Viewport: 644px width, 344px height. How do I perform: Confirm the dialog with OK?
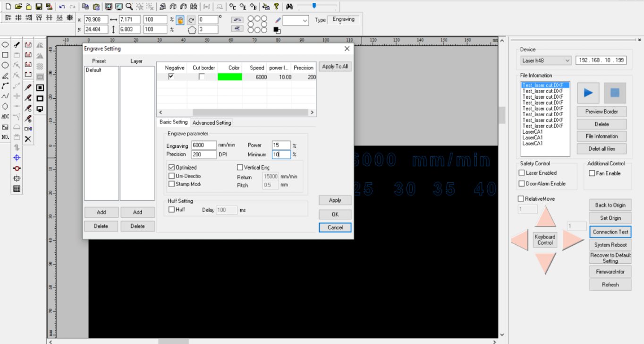coord(335,214)
